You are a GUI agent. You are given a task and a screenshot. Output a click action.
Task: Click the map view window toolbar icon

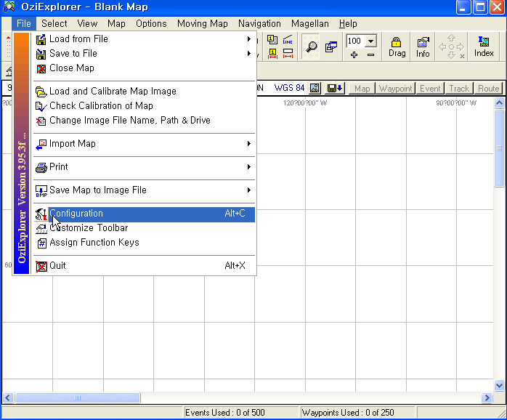[331, 47]
